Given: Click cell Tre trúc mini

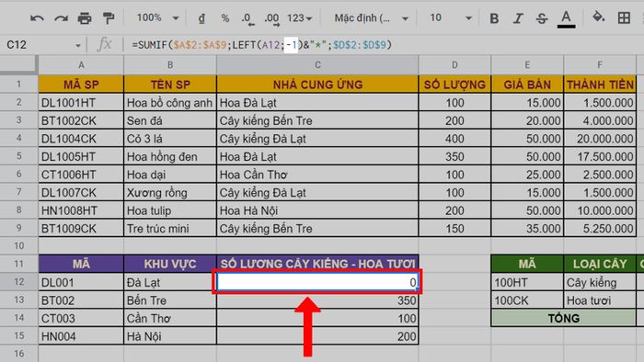Looking at the screenshot, I should (170, 229).
